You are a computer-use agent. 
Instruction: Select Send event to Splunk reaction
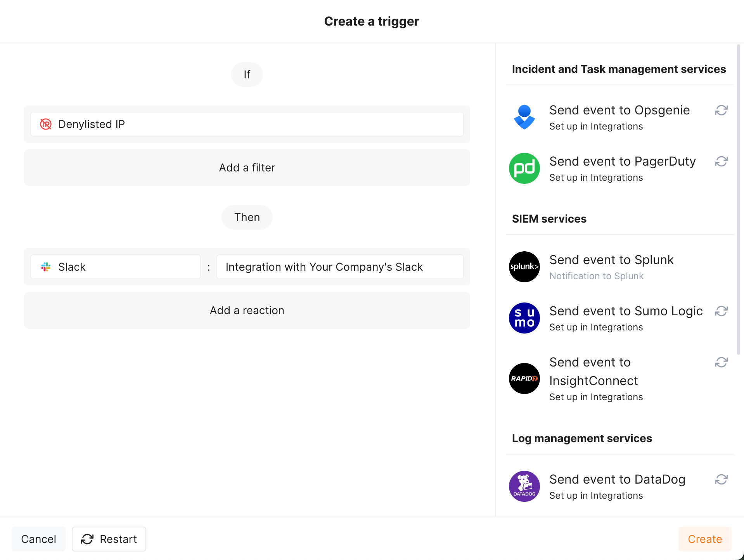pos(611,260)
